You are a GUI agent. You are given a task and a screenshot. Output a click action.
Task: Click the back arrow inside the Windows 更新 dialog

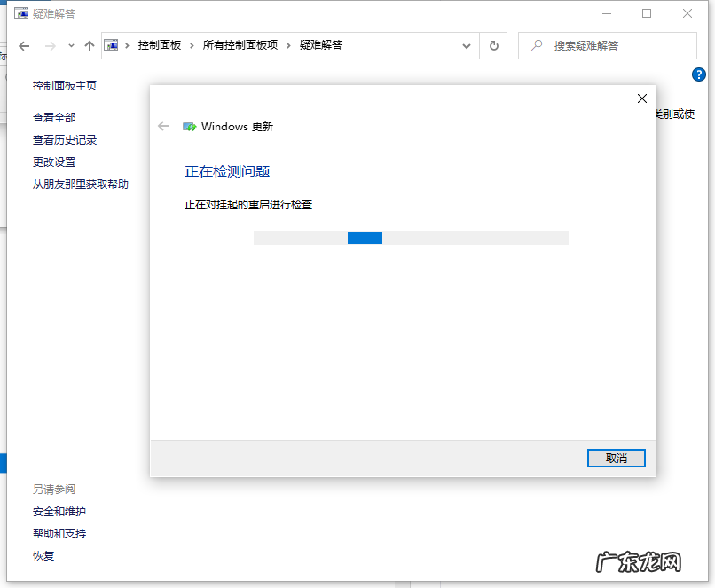[163, 126]
